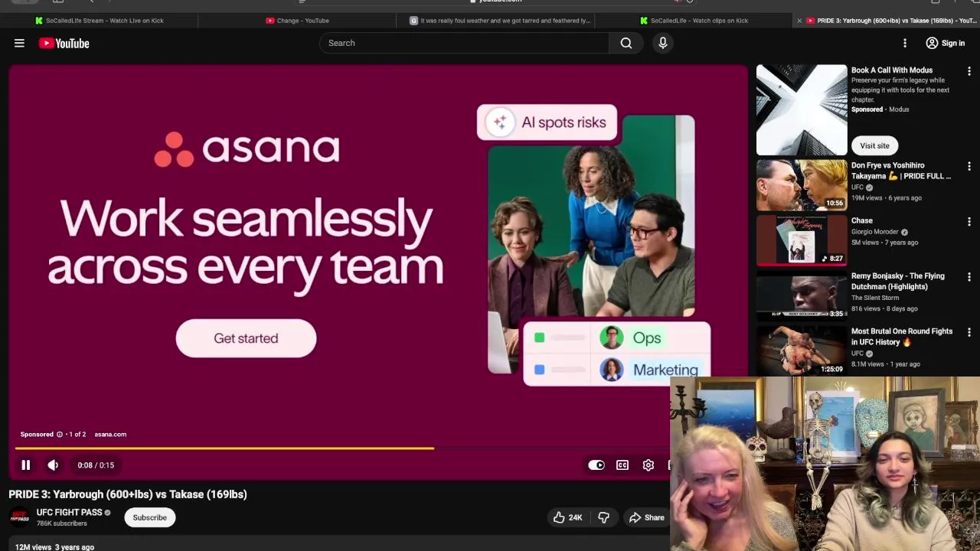Pause the video with the pause button
980x551 pixels.
coord(25,465)
